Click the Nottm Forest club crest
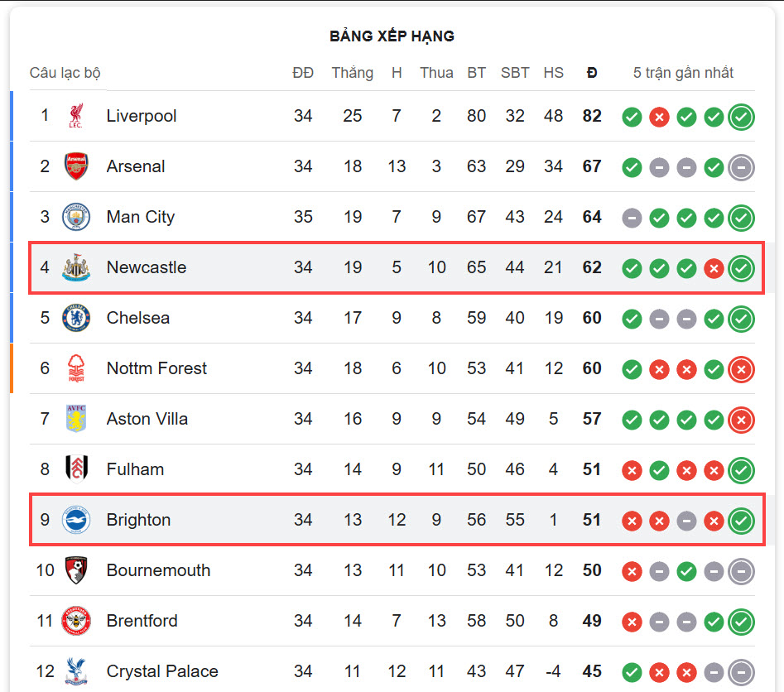This screenshot has height=692, width=784. coord(76,368)
